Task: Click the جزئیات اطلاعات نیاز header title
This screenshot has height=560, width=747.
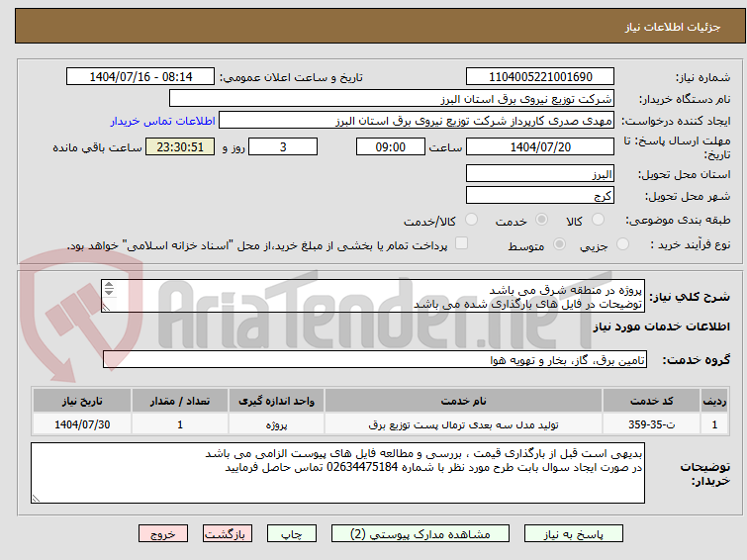Action: 672,27
